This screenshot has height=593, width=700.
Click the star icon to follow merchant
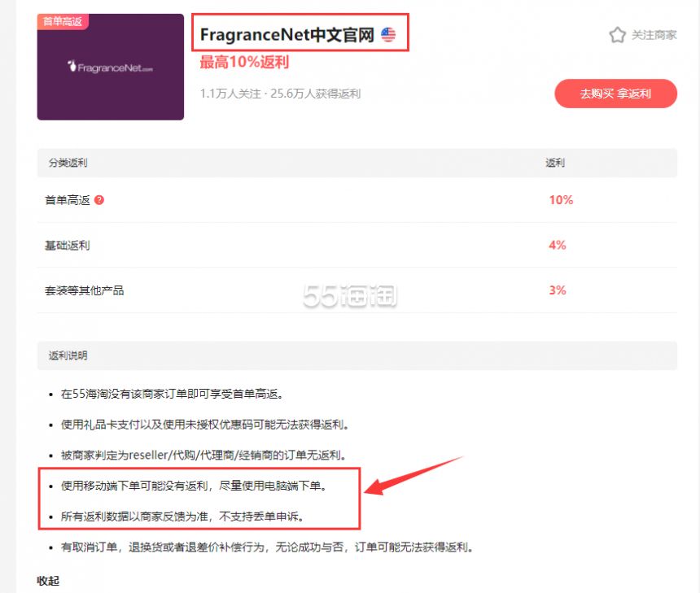coord(618,35)
